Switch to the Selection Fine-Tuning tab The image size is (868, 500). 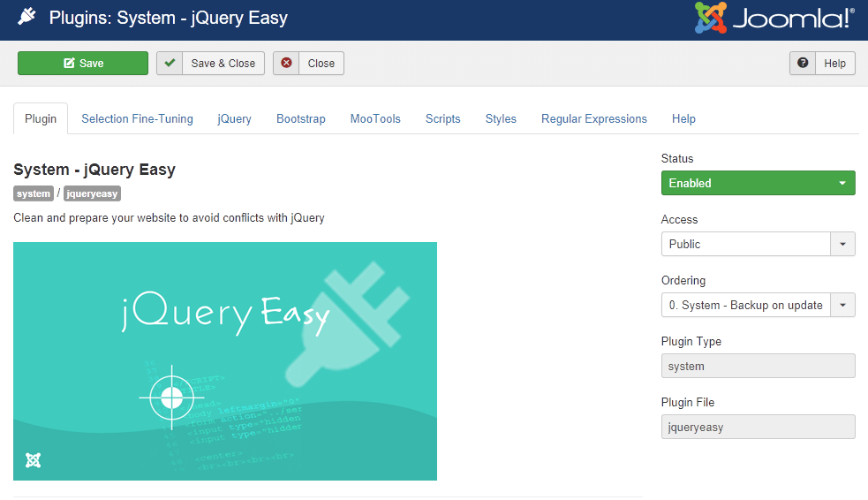click(x=137, y=118)
